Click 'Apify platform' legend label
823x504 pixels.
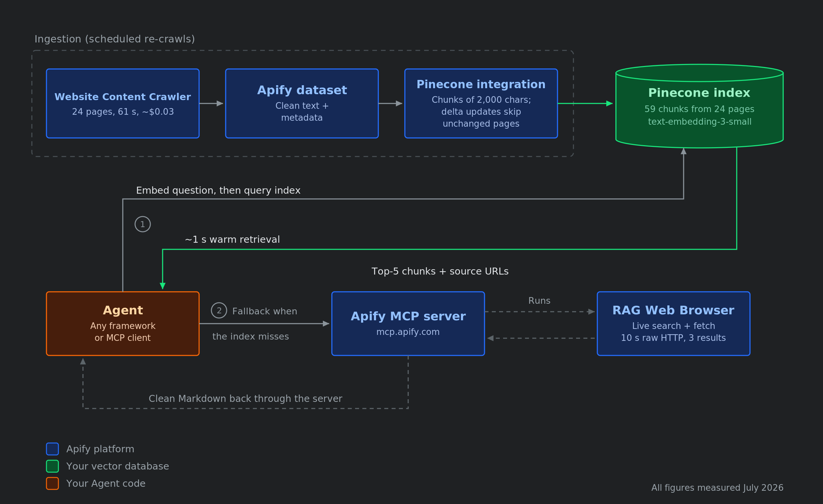coord(100,449)
